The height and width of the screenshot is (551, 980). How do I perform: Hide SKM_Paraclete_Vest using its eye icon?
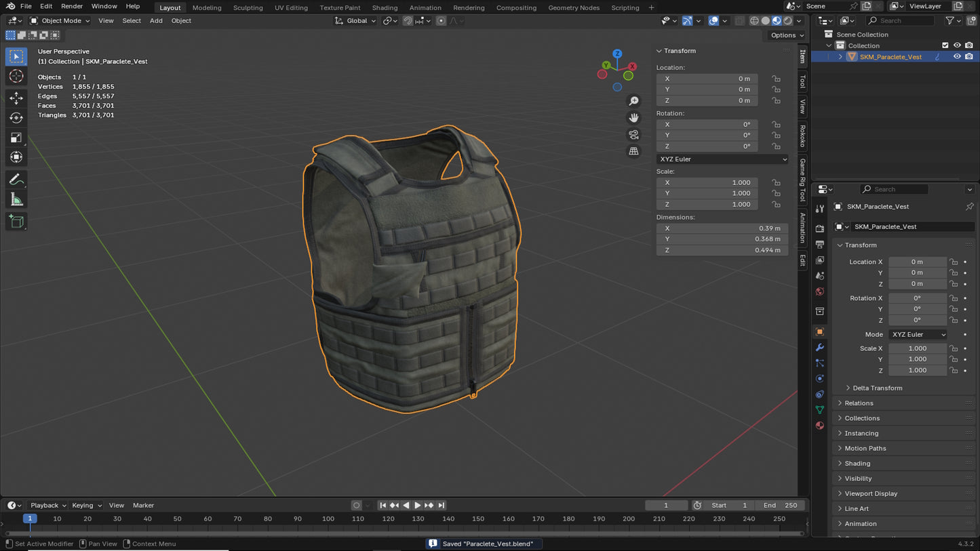[x=957, y=57]
